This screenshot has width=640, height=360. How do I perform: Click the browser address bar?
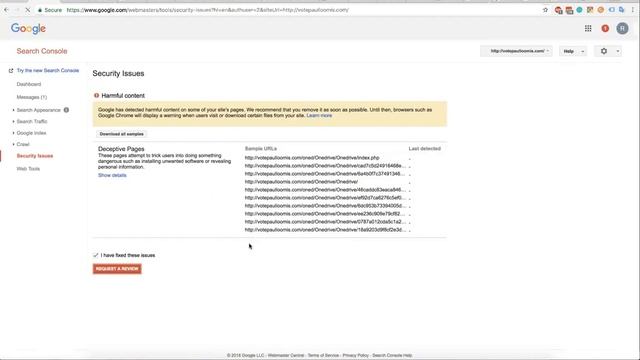[302, 10]
